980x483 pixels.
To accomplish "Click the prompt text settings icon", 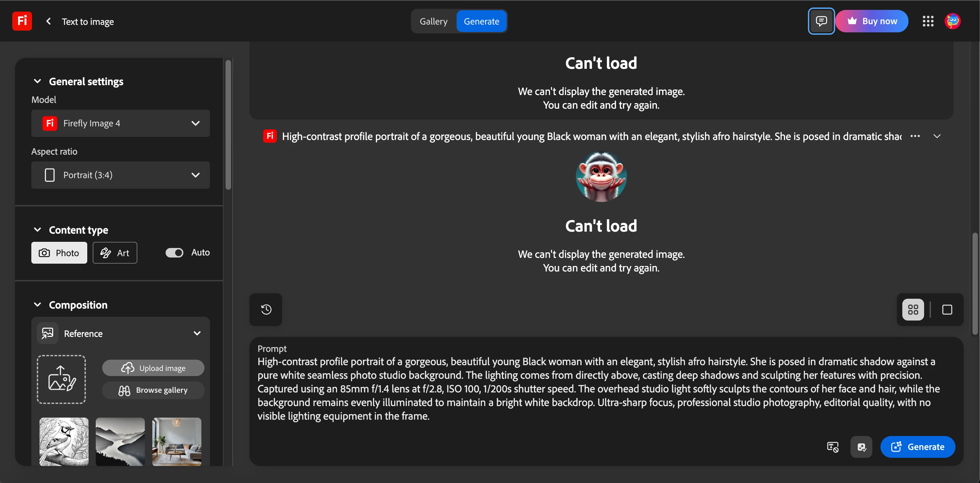I will pos(832,447).
